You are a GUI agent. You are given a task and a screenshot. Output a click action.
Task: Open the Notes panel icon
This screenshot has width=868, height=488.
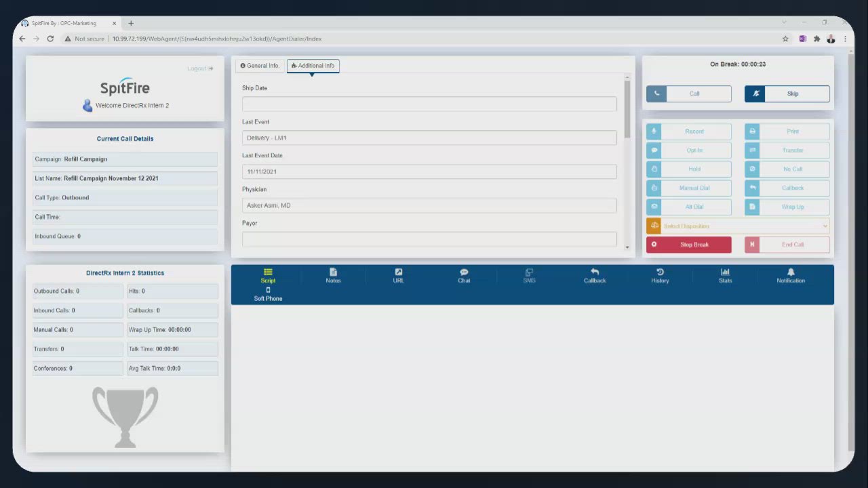point(333,272)
